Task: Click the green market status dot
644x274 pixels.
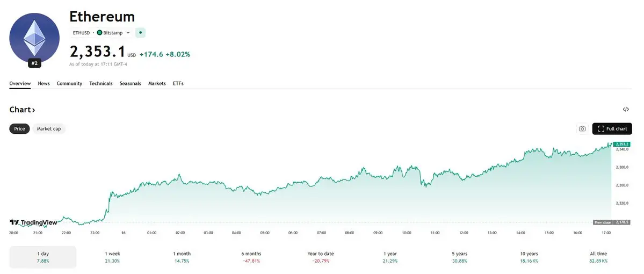Action: [x=140, y=32]
